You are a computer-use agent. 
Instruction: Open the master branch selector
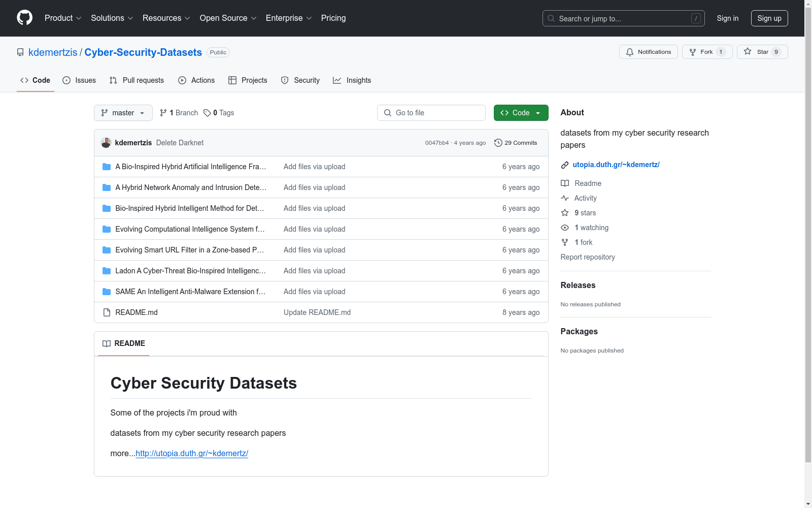click(x=123, y=113)
